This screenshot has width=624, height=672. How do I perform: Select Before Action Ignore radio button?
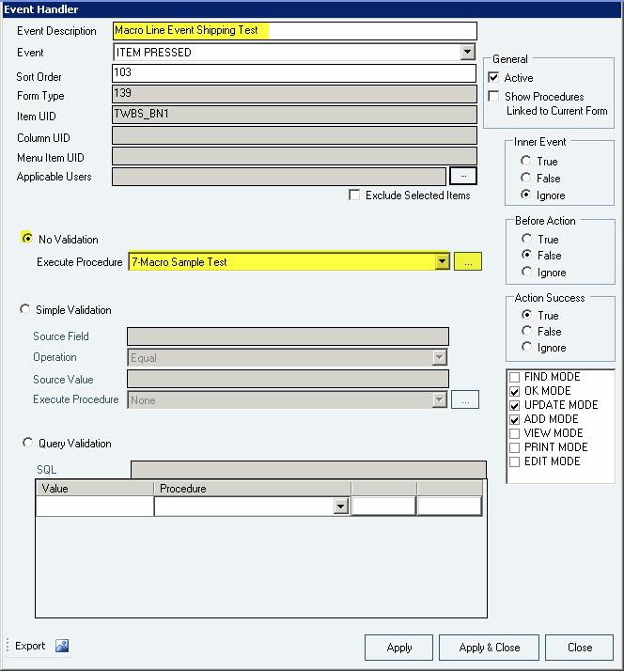(x=526, y=272)
